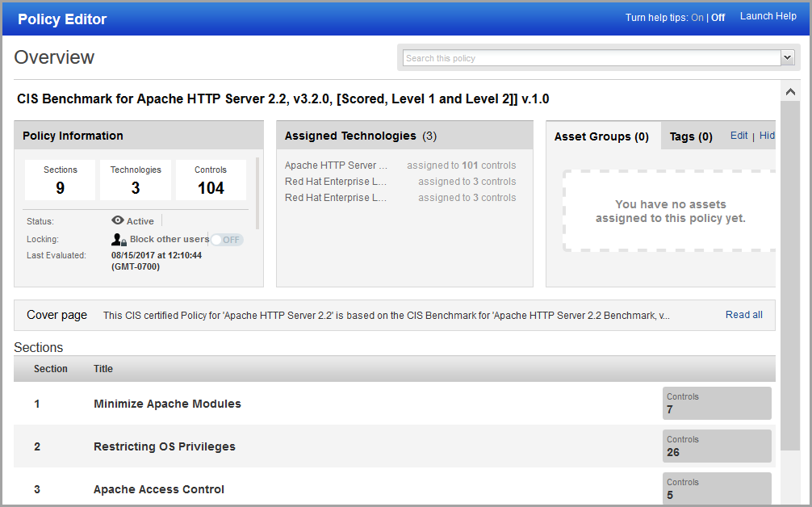Viewport: 812px width, 507px height.
Task: Click the Section column header
Action: (x=51, y=369)
